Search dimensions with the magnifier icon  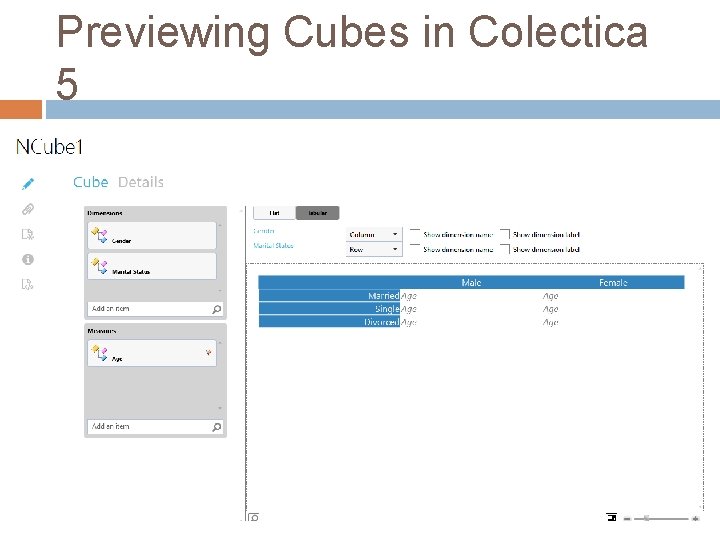217,309
